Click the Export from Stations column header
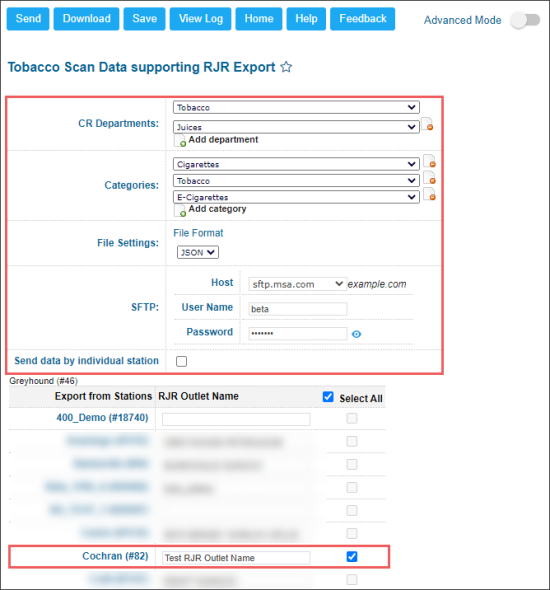The height and width of the screenshot is (590, 550). pyautogui.click(x=103, y=396)
